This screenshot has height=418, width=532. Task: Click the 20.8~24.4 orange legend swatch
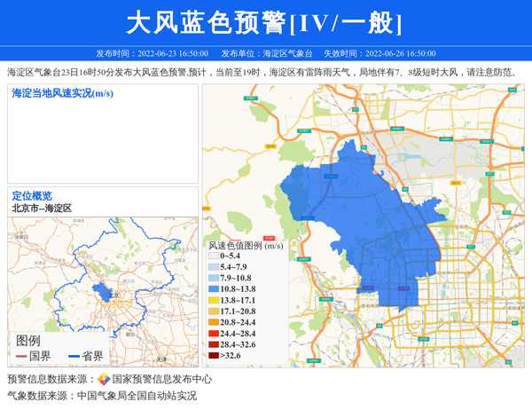pos(213,323)
